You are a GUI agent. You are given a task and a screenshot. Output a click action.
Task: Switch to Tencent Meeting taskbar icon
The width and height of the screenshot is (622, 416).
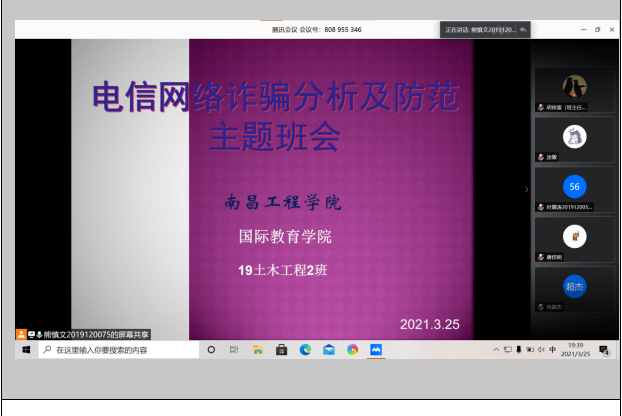(x=377, y=350)
